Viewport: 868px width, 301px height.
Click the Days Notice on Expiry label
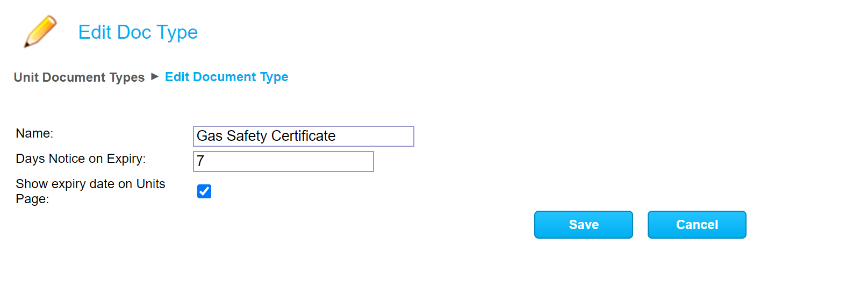(81, 159)
